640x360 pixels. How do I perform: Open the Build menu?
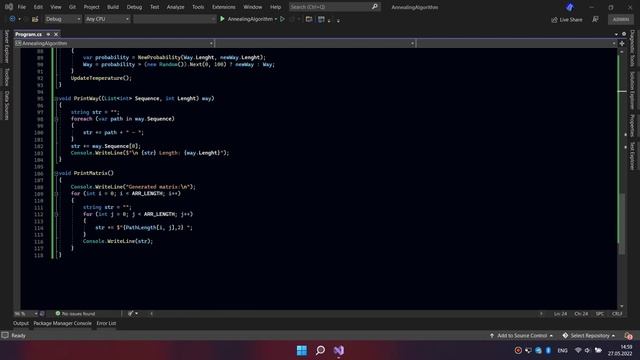tap(113, 7)
